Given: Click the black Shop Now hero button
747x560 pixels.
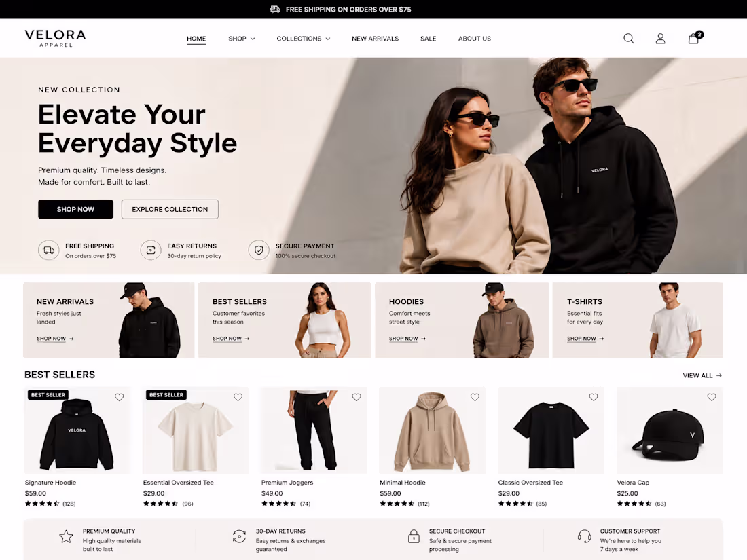Looking at the screenshot, I should coord(76,209).
